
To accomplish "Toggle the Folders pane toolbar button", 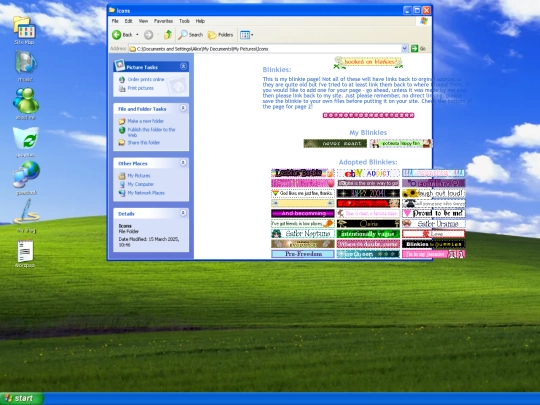I will point(220,35).
